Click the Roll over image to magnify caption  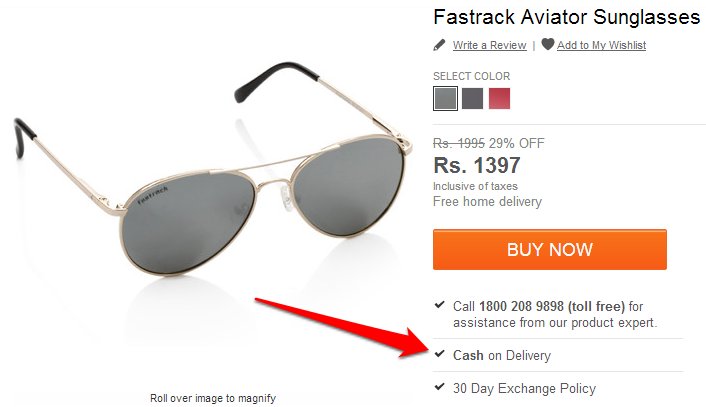pyautogui.click(x=213, y=398)
